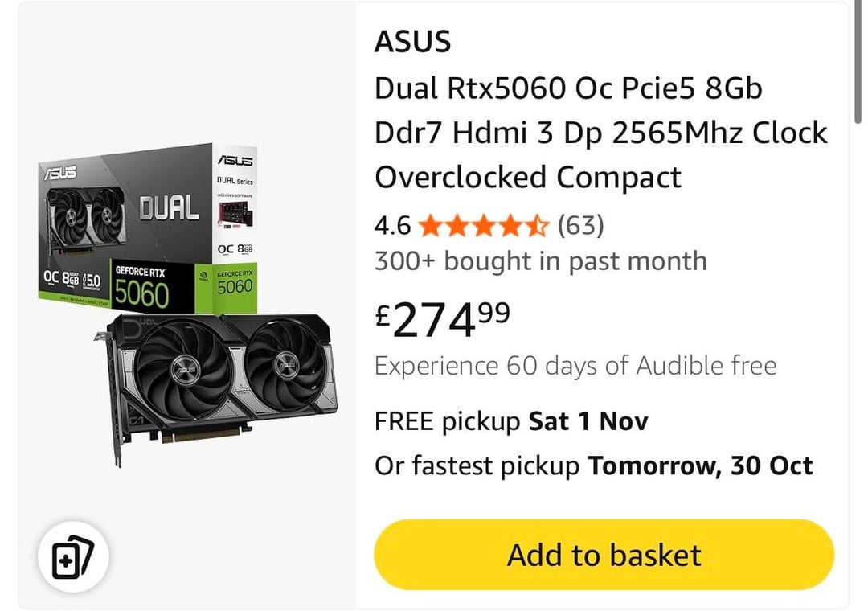Click the orange star rating icons
This screenshot has width=868, height=611.
(x=483, y=226)
